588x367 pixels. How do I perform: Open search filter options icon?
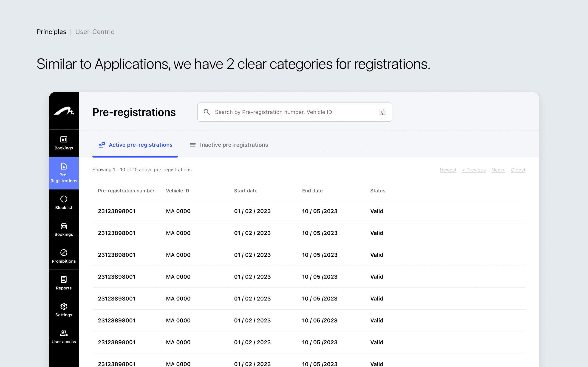(382, 112)
